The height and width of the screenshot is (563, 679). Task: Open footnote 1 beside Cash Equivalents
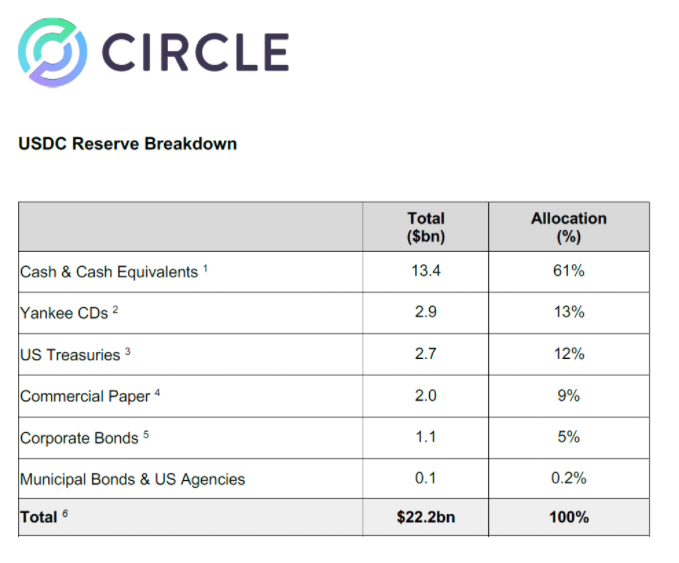click(x=205, y=269)
